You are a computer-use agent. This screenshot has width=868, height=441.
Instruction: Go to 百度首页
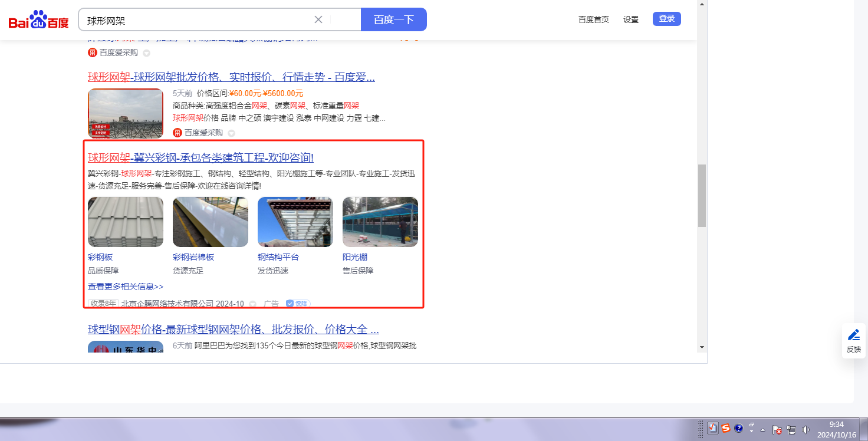(594, 19)
